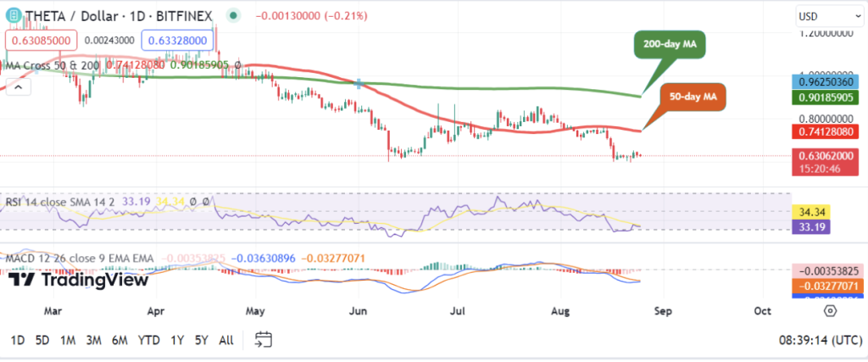The image size is (868, 362).
Task: Select the YTD time range
Action: [x=149, y=340]
